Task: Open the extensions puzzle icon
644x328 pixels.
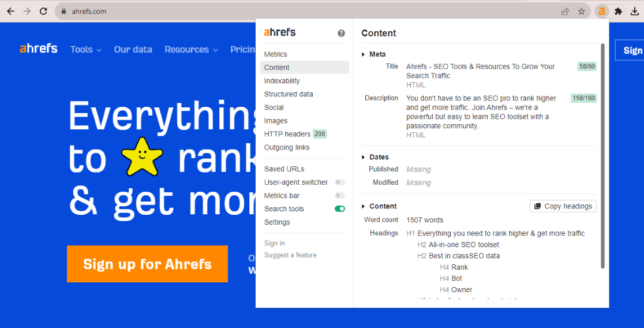Action: point(618,12)
